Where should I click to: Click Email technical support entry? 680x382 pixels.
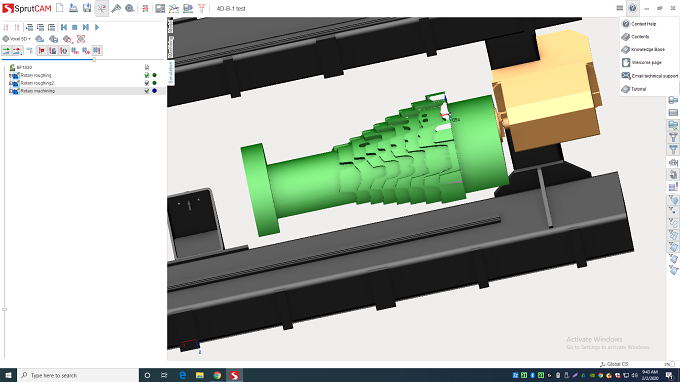pos(649,76)
